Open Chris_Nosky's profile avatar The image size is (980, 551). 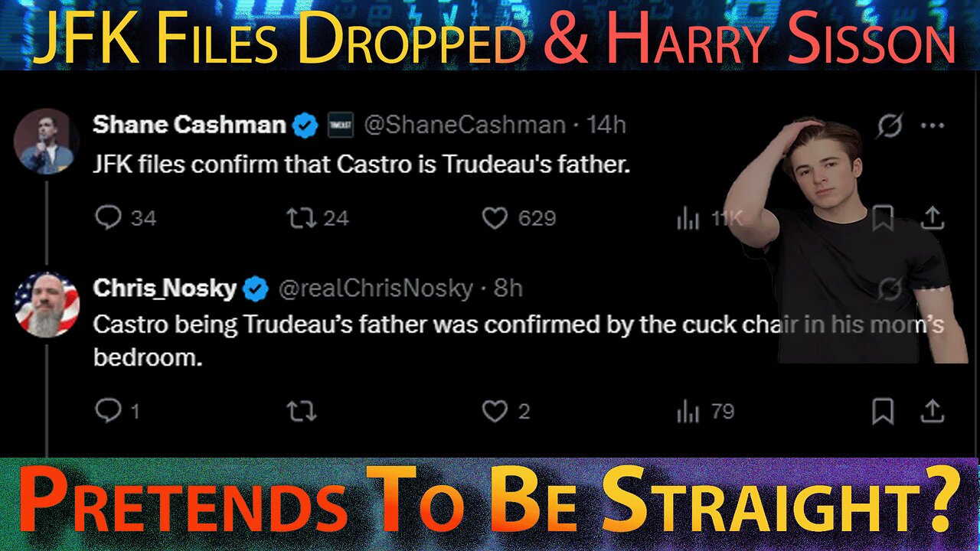point(47,304)
